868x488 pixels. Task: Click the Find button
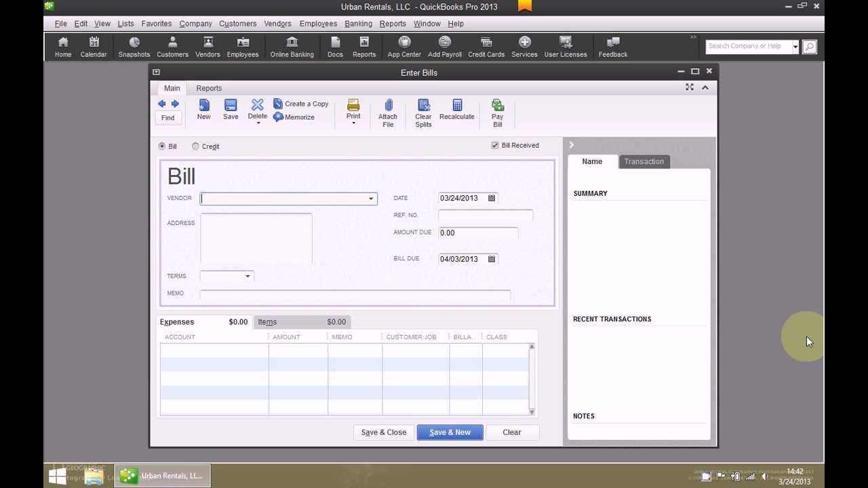167,118
